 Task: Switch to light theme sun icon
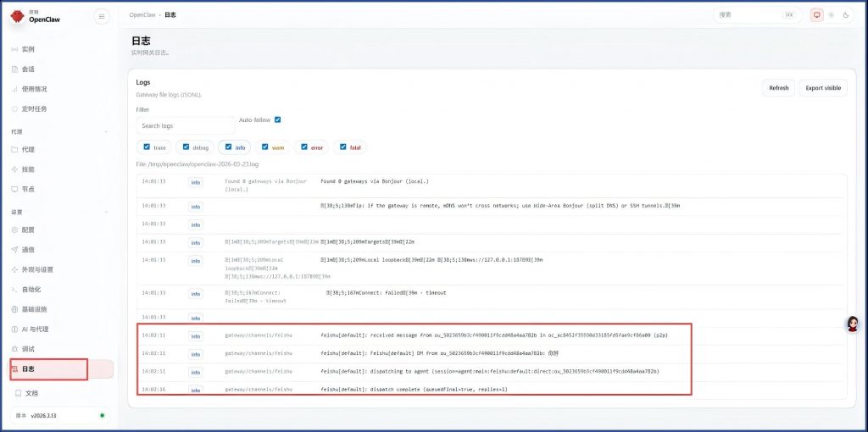(832, 15)
